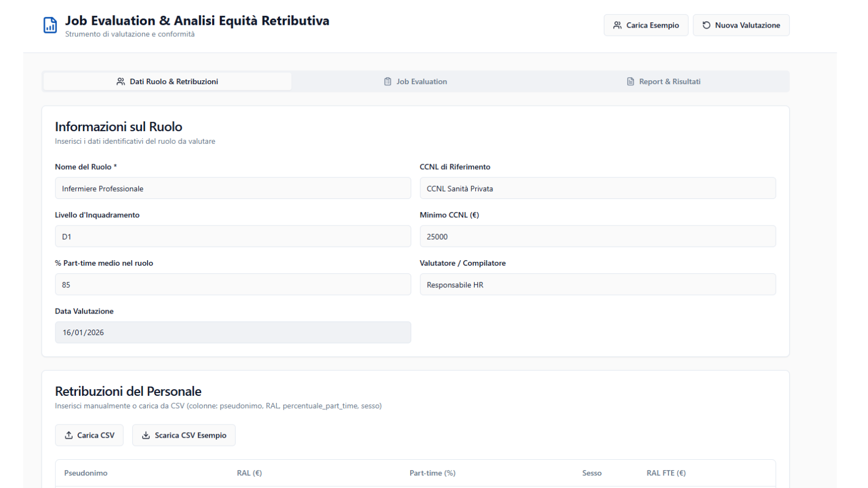Click the reset arrow icon in Nuova Valutazione

click(706, 25)
